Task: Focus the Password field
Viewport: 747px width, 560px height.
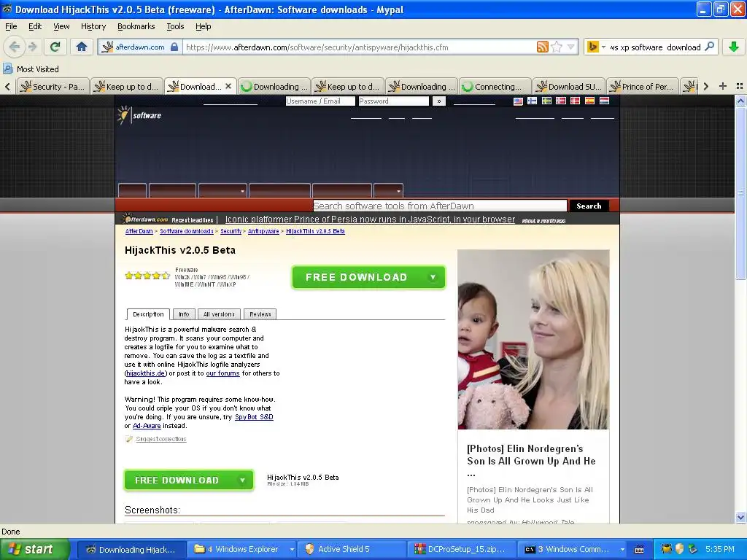Action: tap(393, 101)
